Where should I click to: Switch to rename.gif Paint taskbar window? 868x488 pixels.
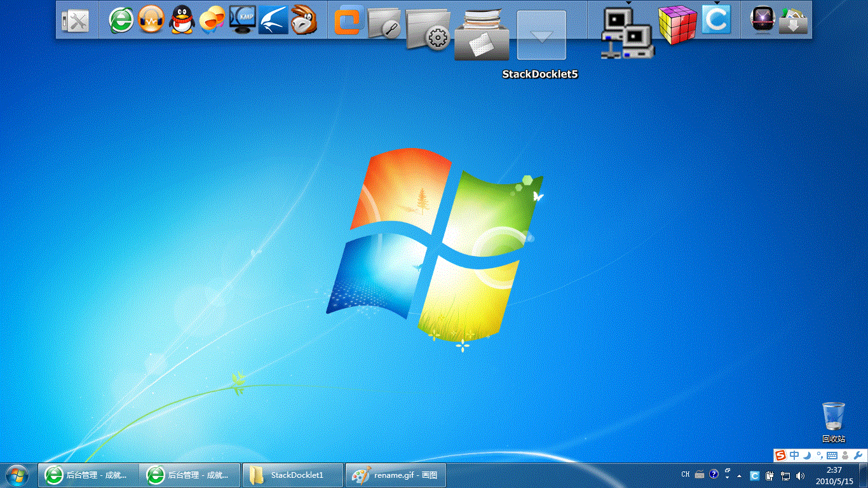coord(396,475)
